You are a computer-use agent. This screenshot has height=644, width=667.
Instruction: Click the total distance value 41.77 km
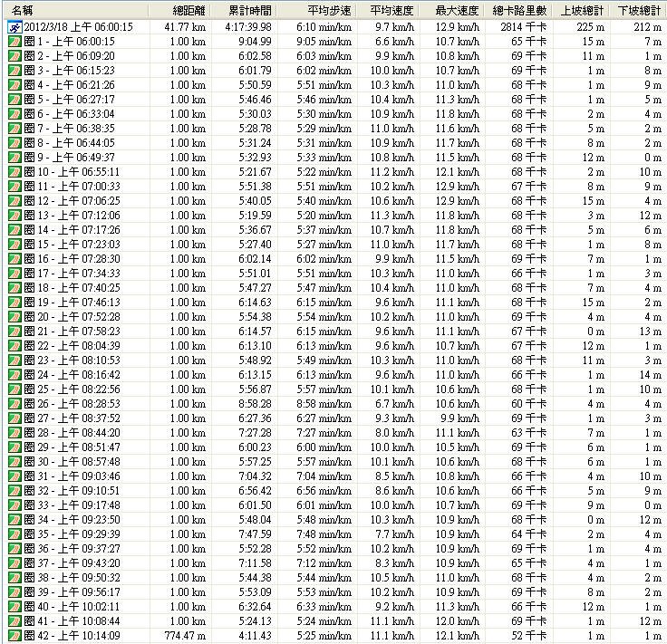click(x=185, y=28)
